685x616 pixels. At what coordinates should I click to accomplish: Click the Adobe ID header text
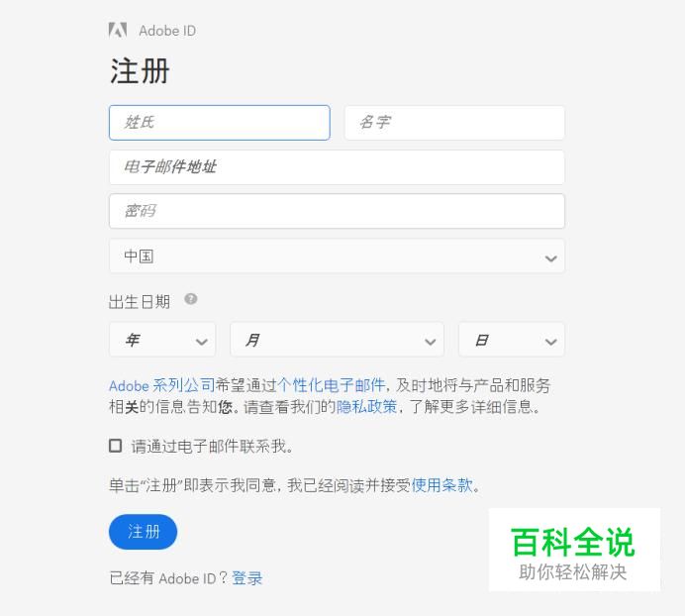point(167,31)
